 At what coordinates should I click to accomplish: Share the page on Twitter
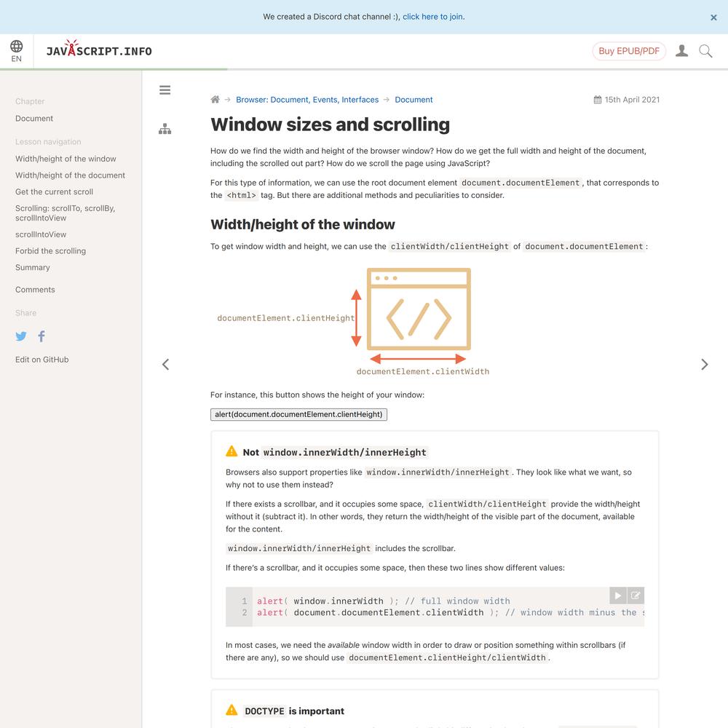(21, 336)
